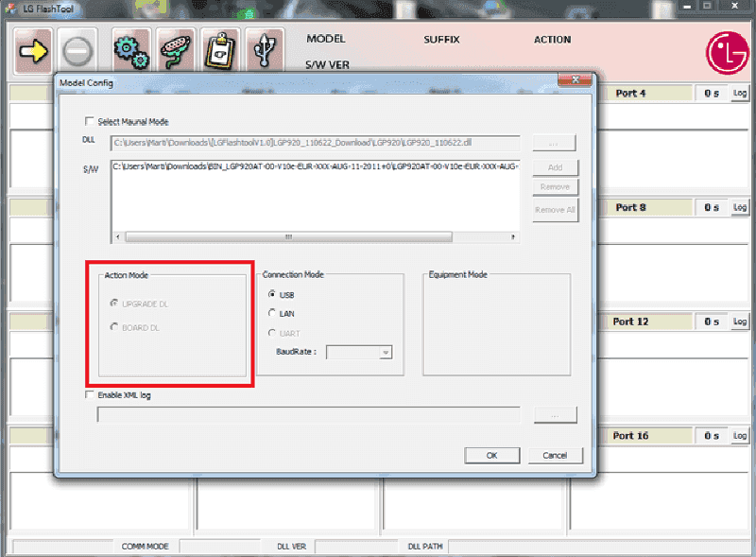This screenshot has width=756, height=557.
Task: Click the Add S/W button
Action: click(x=555, y=167)
